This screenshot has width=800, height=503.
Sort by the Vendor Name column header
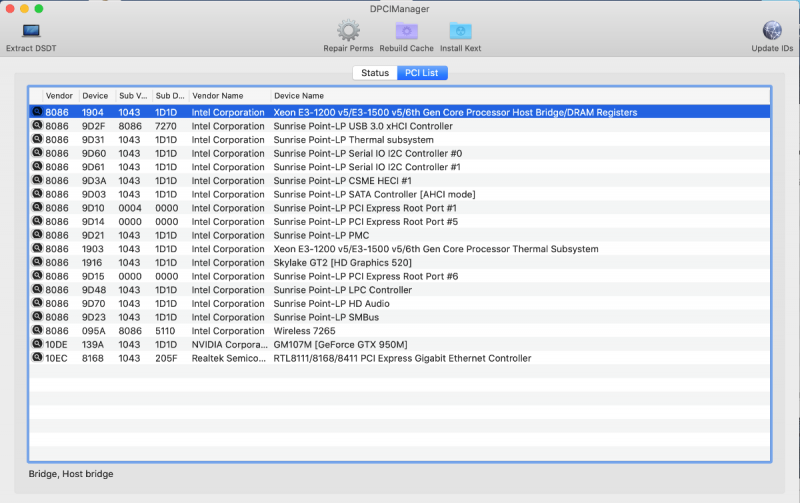click(217, 96)
